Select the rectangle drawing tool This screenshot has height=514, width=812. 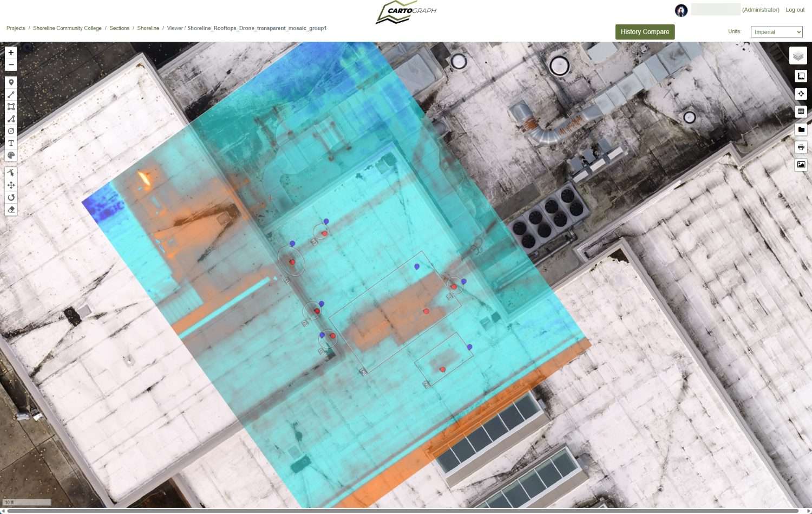point(11,107)
